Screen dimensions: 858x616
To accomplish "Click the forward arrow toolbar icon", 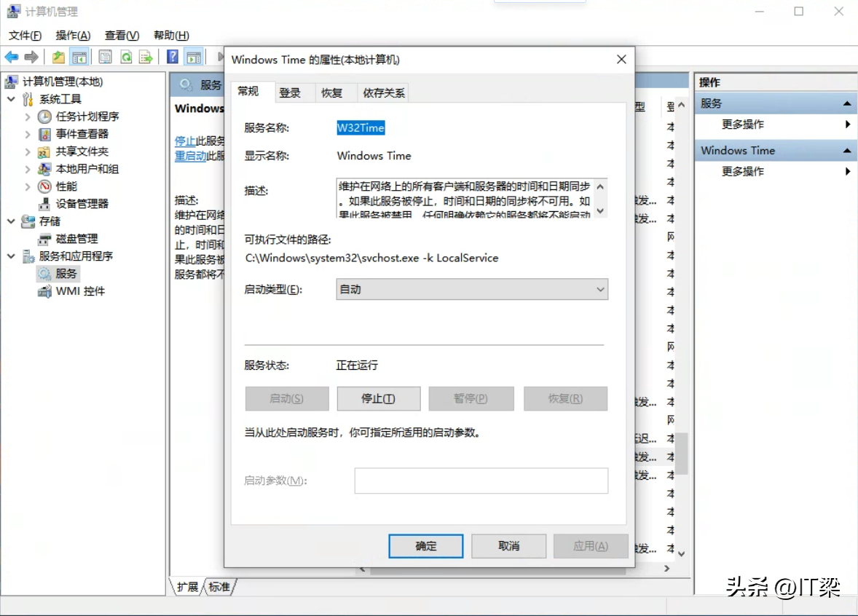I will 31,57.
